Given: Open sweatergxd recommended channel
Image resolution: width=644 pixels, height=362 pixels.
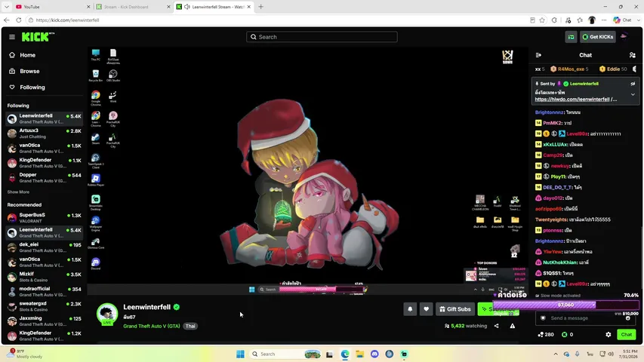Looking at the screenshot, I should tap(45, 307).
